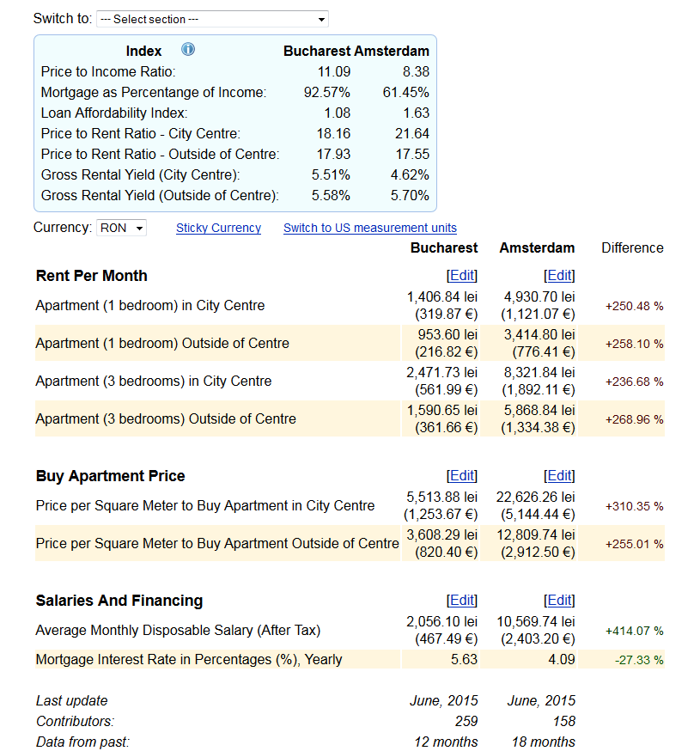
Task: Open the Select section dropdown
Action: [212, 19]
